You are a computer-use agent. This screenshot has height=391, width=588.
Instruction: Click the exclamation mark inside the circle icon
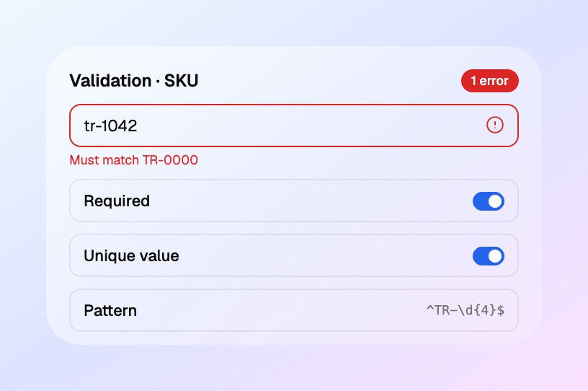pyautogui.click(x=494, y=125)
